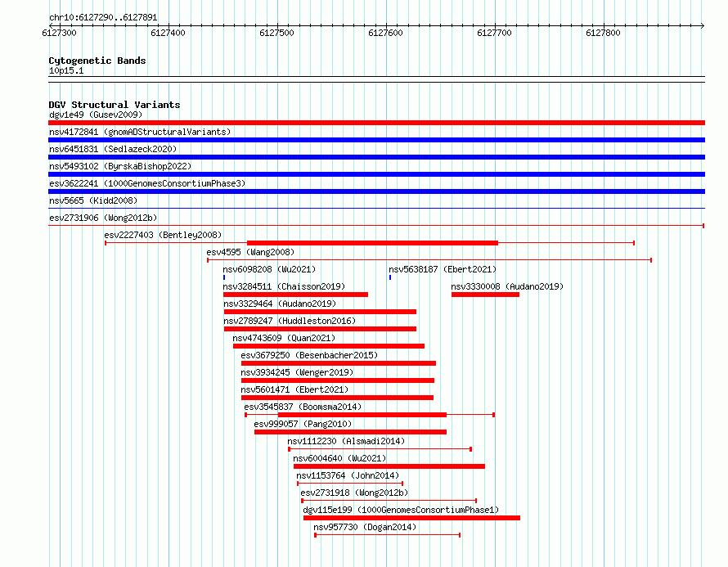
Task: Click the Cytogenetic Bands track title
Action: click(97, 61)
